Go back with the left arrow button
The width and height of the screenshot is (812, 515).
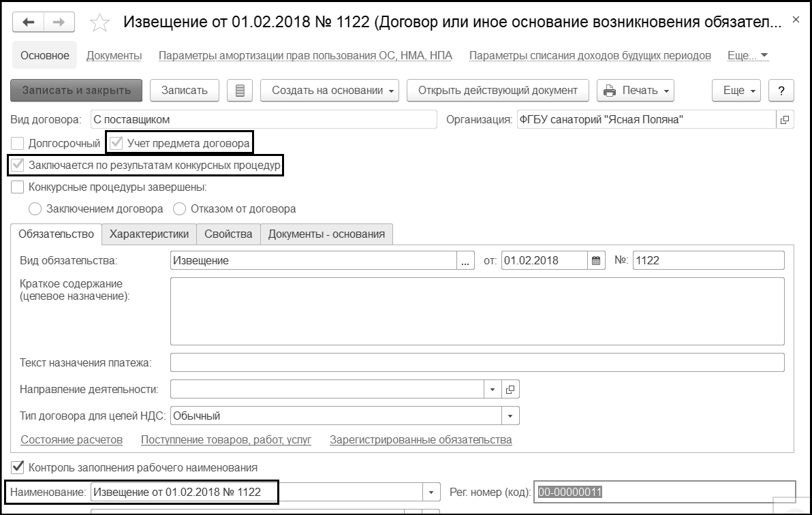pos(29,22)
